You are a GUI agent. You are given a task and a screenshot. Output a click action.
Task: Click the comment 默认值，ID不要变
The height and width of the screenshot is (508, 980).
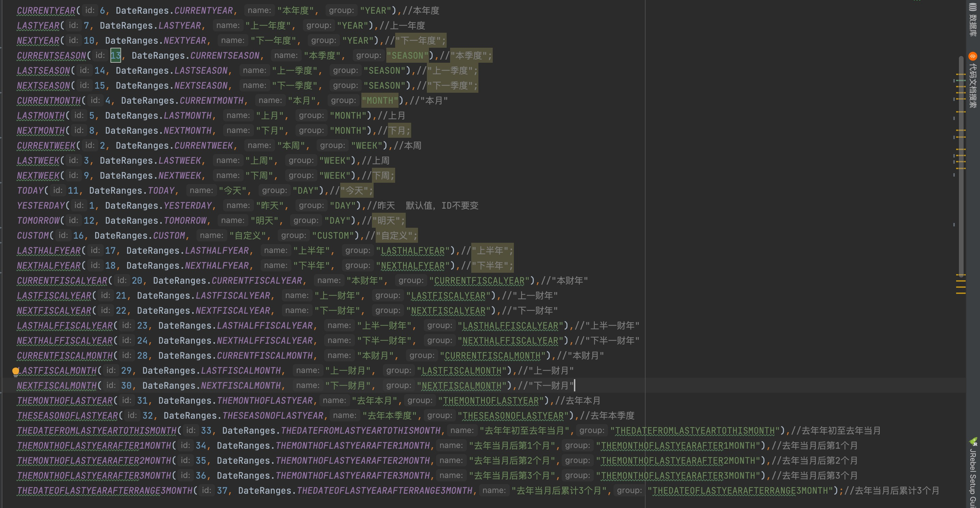(442, 206)
